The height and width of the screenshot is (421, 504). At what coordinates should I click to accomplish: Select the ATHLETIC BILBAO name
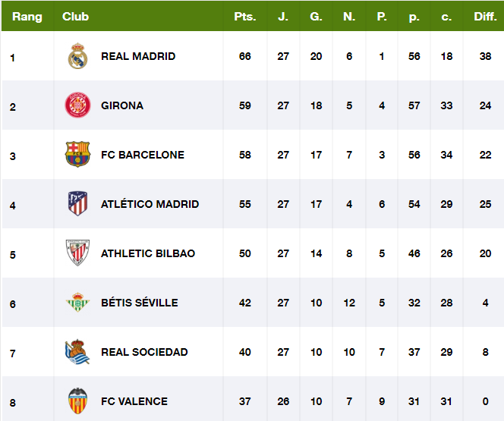click(x=148, y=253)
